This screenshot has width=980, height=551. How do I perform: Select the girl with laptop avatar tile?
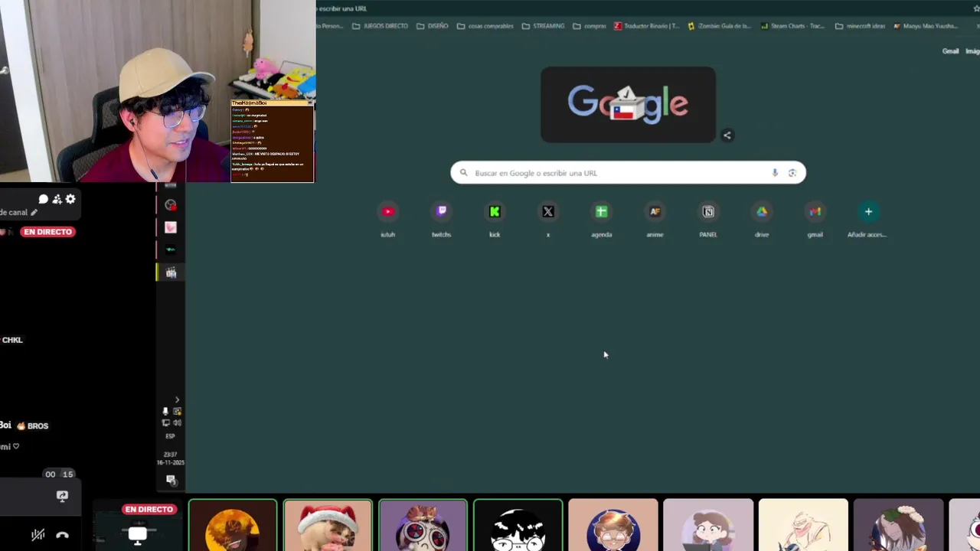[708, 526]
